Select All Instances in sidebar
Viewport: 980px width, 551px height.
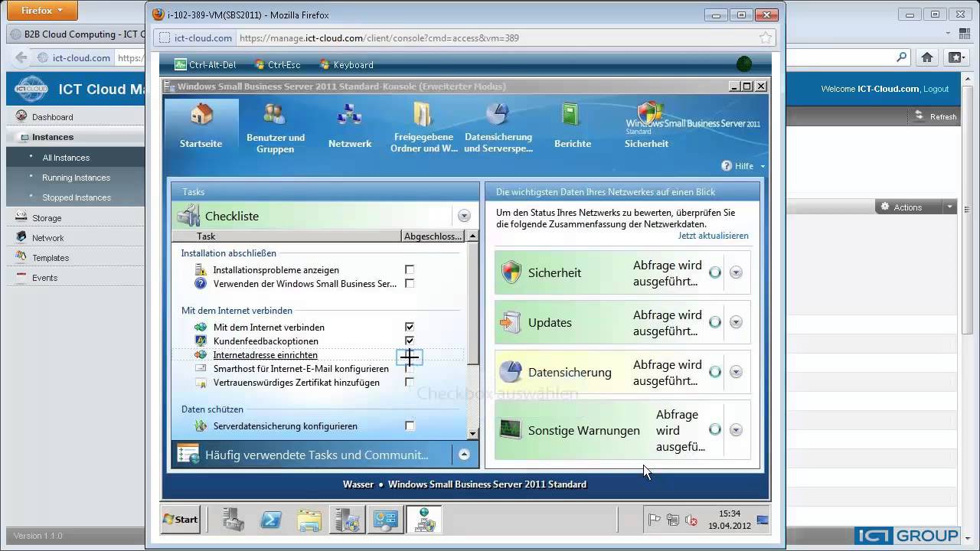(66, 158)
